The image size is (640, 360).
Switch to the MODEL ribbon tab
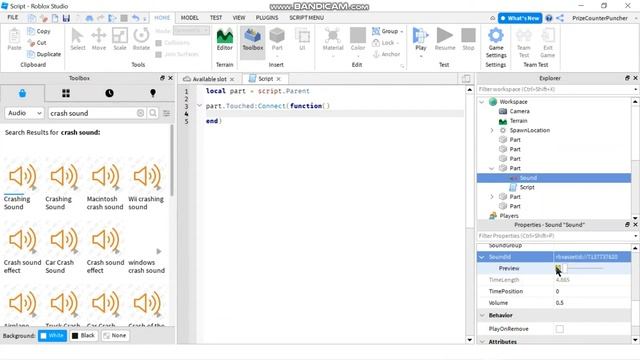[189, 18]
